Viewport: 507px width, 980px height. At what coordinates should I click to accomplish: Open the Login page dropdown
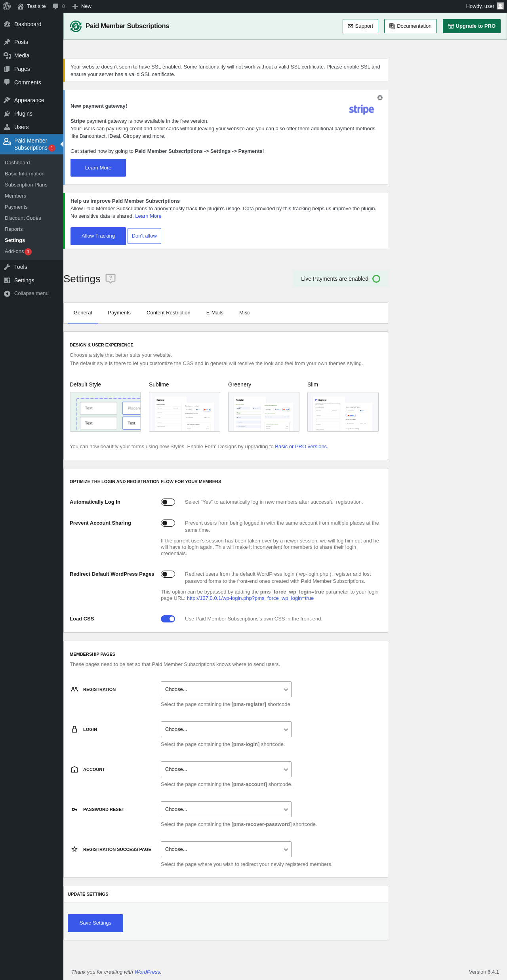pos(226,729)
